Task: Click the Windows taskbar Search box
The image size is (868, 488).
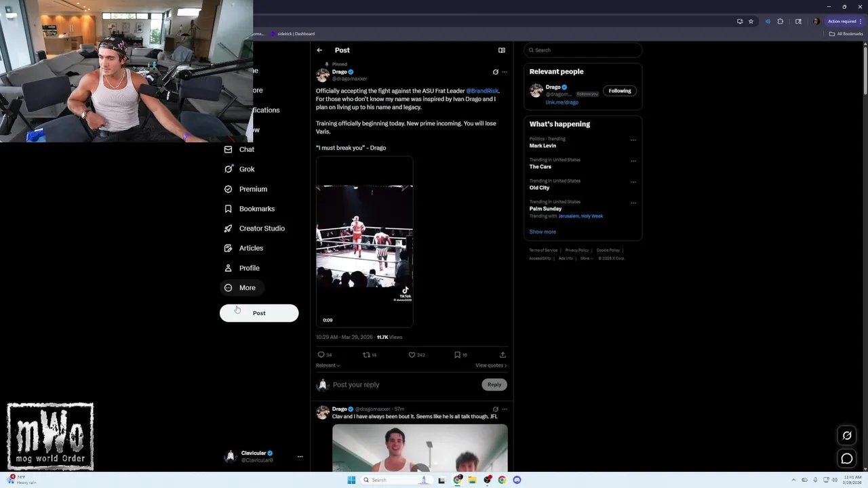Action: pos(396,480)
